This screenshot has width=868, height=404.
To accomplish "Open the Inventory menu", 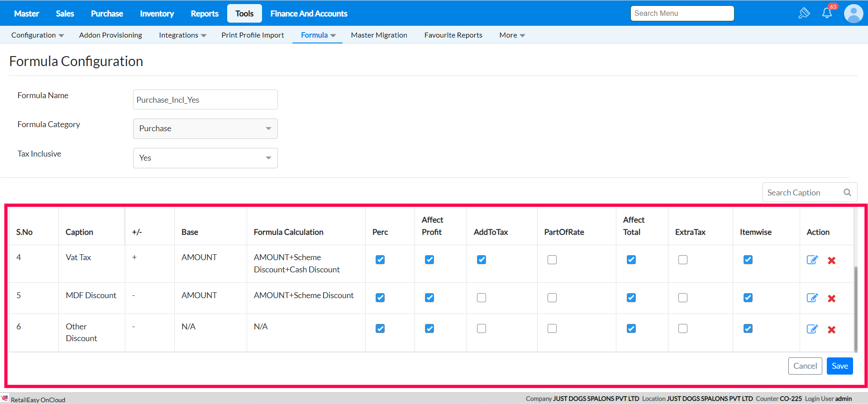I will point(157,14).
